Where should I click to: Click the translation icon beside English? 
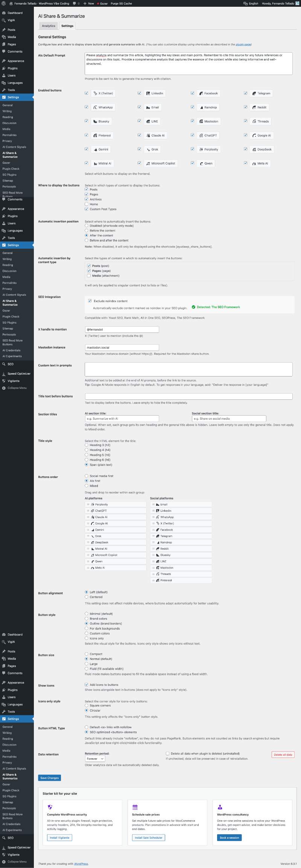245,3
